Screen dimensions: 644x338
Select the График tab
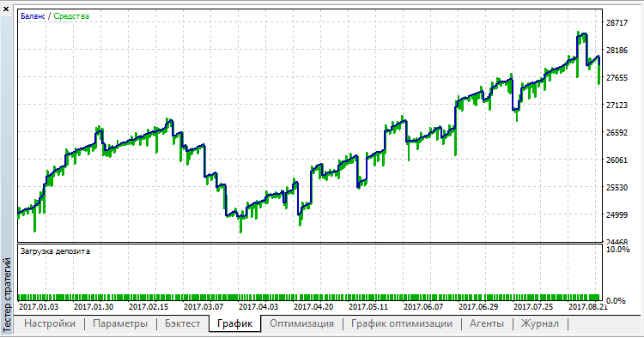pyautogui.click(x=234, y=323)
